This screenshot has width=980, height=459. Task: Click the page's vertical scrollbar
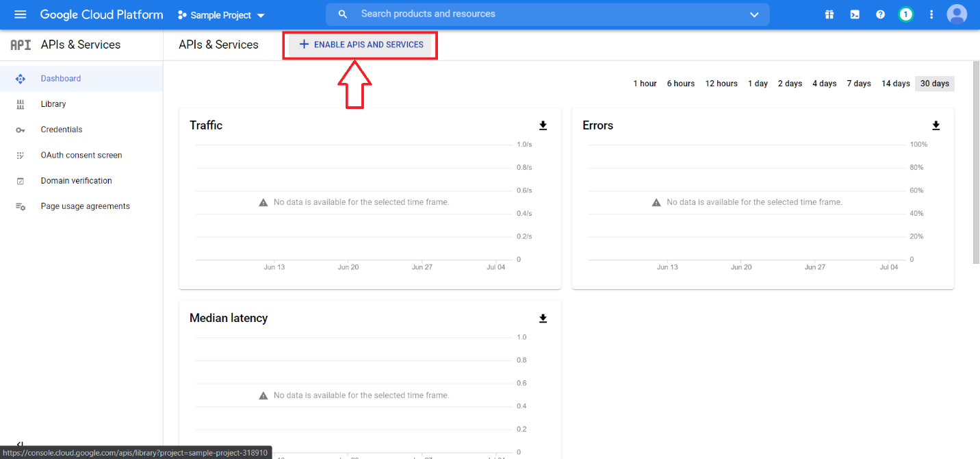(x=976, y=162)
